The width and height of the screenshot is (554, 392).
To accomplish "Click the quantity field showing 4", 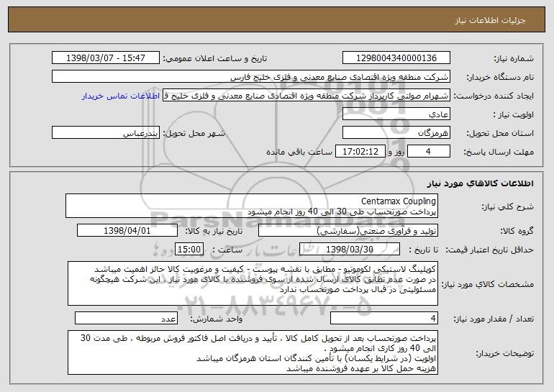I will [384, 318].
